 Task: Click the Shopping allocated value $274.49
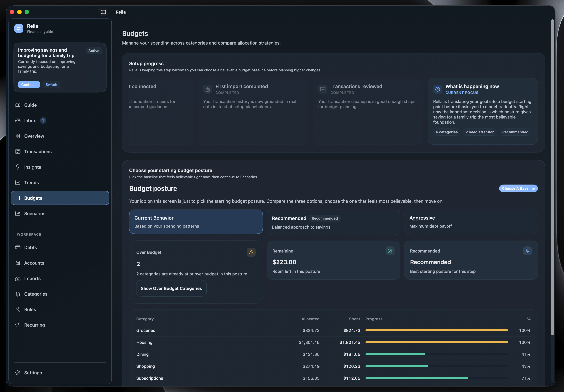311,366
